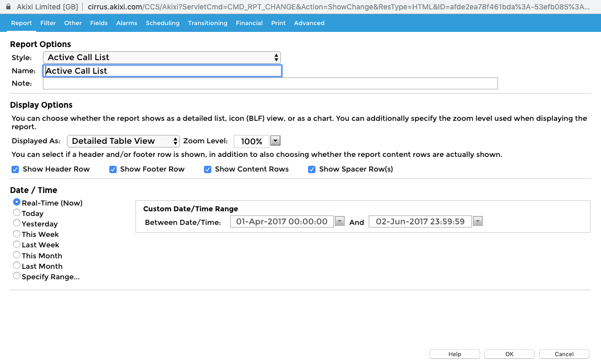
Task: Click the Help button
Action: click(x=455, y=354)
